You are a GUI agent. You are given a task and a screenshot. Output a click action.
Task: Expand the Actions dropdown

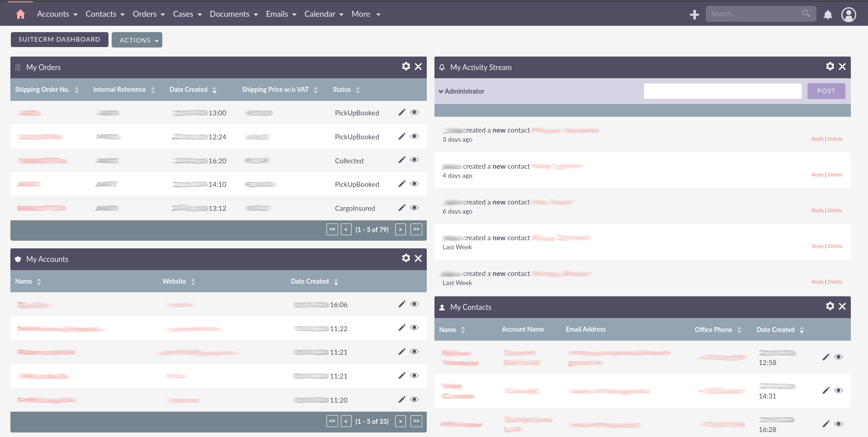point(137,40)
